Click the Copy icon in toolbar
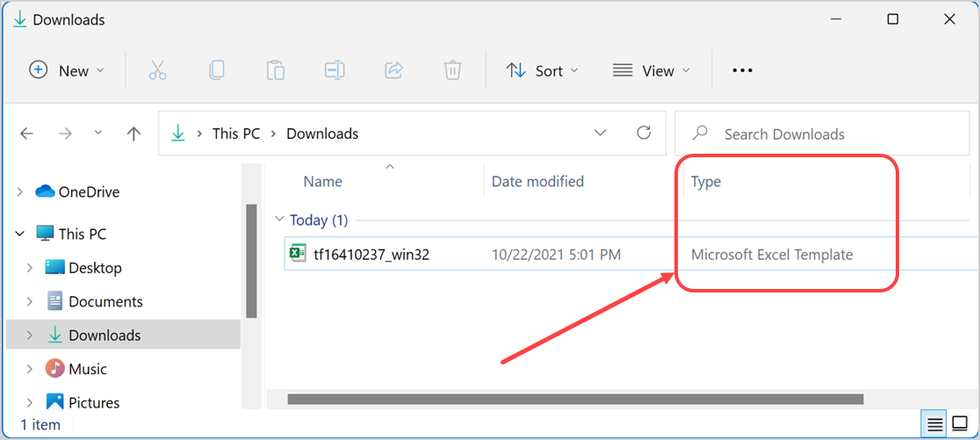 (217, 70)
